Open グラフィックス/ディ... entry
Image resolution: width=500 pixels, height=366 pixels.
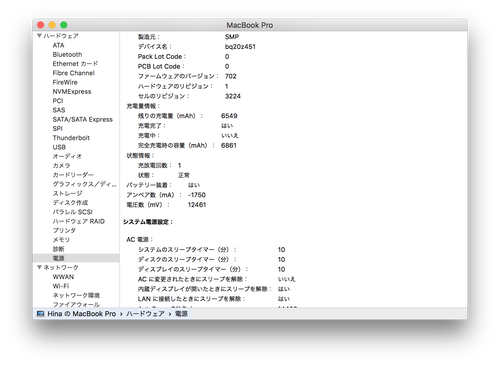85,184
